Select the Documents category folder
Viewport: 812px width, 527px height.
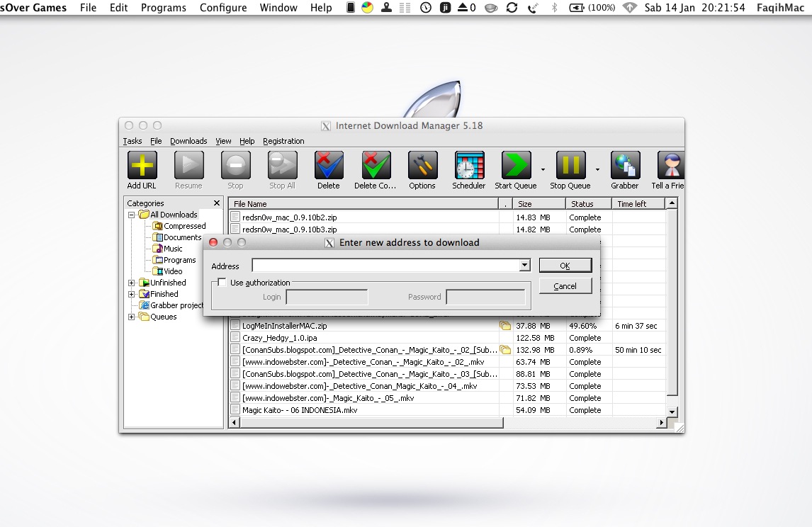(x=177, y=237)
